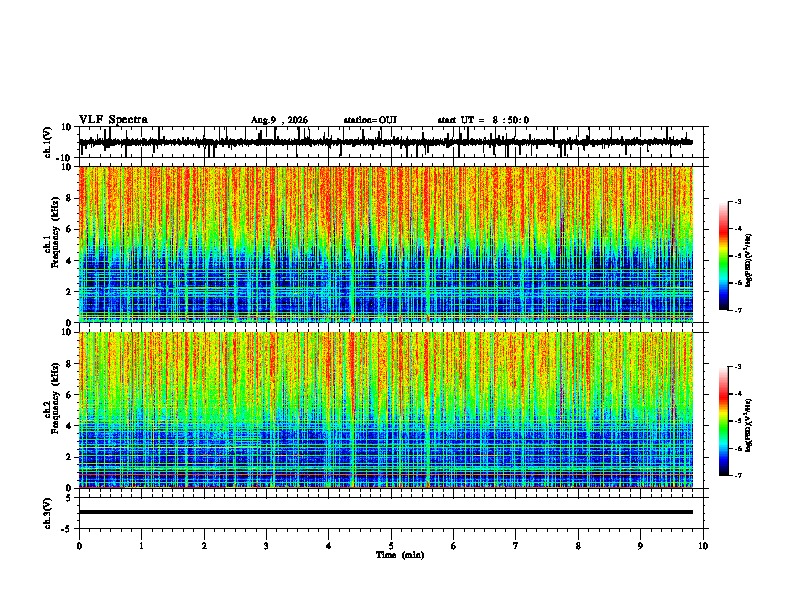Click the 'Time (min)' axis title
This screenshot has width=792, height=612.
pyautogui.click(x=400, y=555)
